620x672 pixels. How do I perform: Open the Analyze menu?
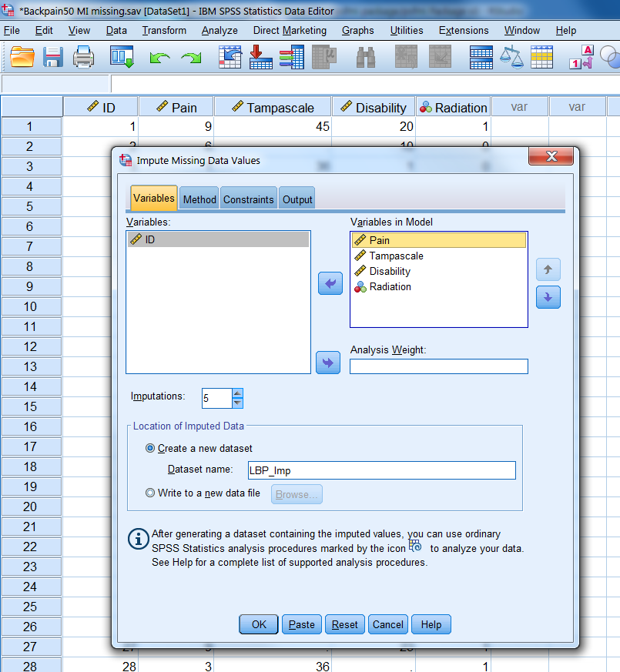220,31
